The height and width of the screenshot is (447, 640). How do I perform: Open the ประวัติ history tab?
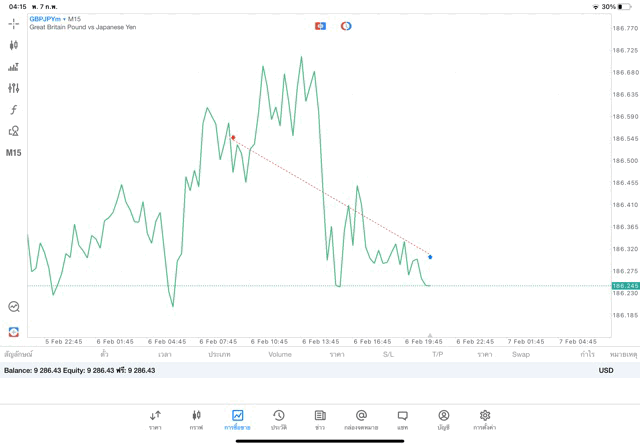279,419
